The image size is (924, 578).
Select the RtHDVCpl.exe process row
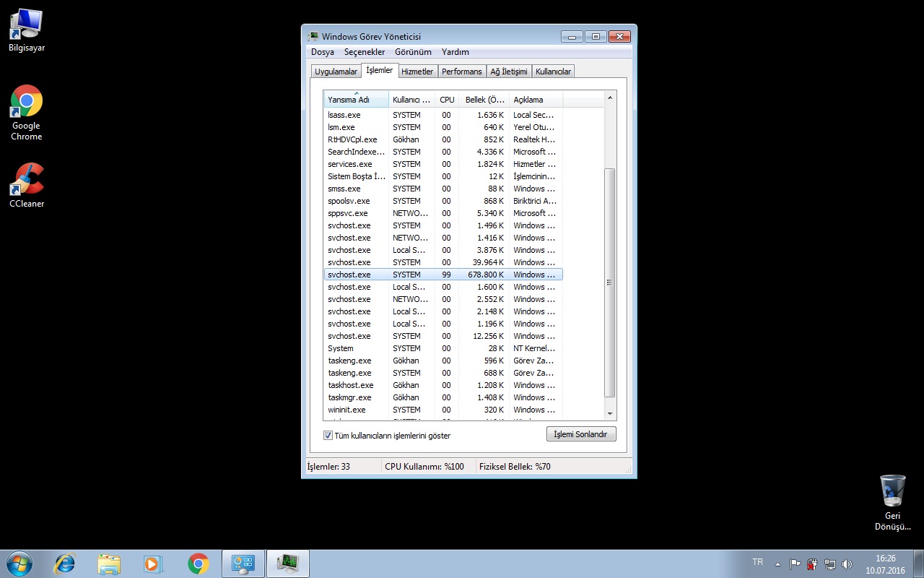click(443, 139)
